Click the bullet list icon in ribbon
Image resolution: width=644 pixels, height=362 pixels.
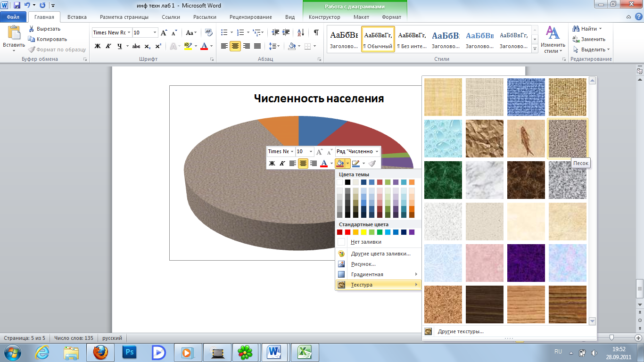[x=224, y=33]
